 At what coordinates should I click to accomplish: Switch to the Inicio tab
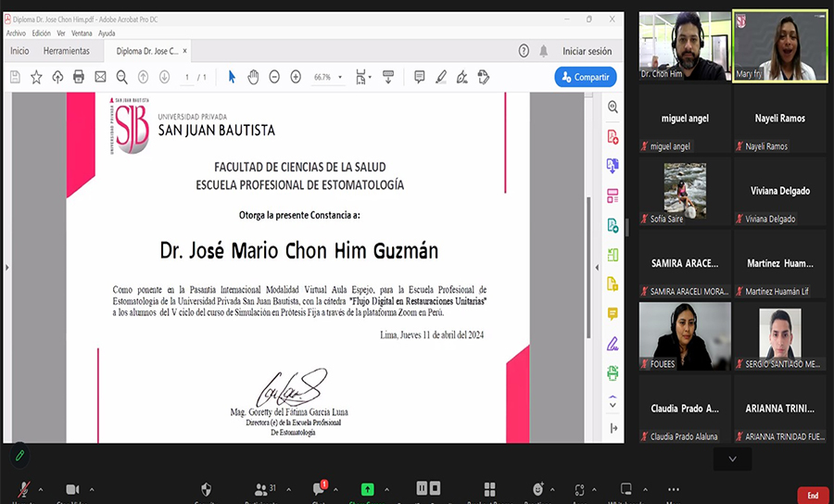pyautogui.click(x=19, y=51)
